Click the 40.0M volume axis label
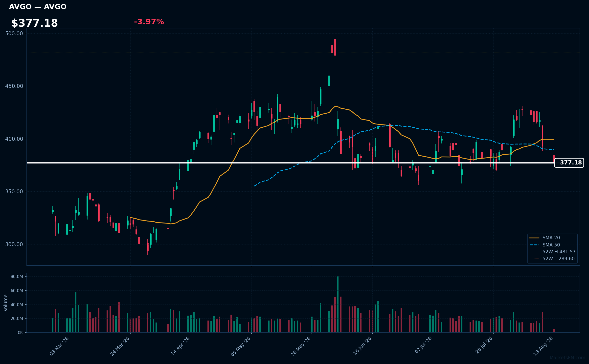 pyautogui.click(x=17, y=305)
